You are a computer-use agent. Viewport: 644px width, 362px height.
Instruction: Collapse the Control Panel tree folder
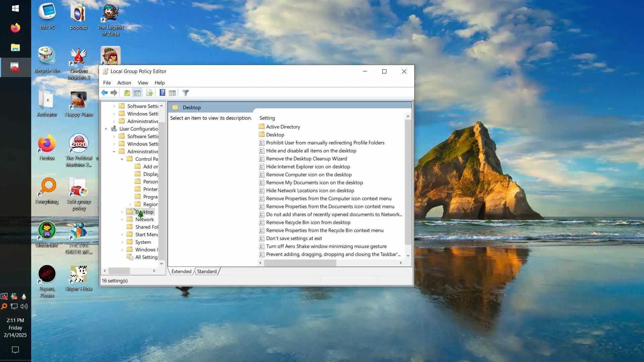click(x=122, y=159)
